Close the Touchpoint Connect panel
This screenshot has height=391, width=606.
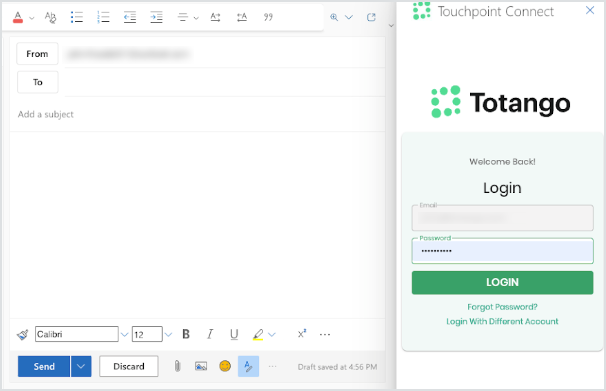point(590,10)
